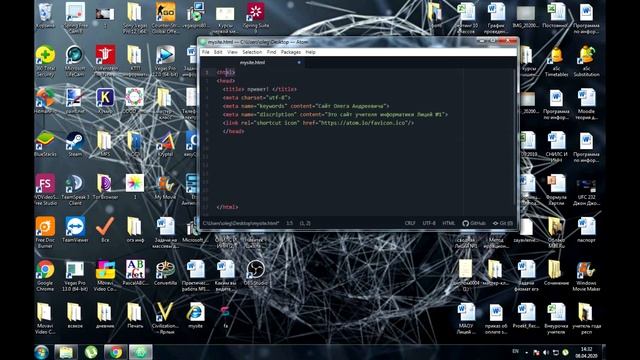
Task: Open PascalABC desktop shortcut
Action: pos(135,273)
